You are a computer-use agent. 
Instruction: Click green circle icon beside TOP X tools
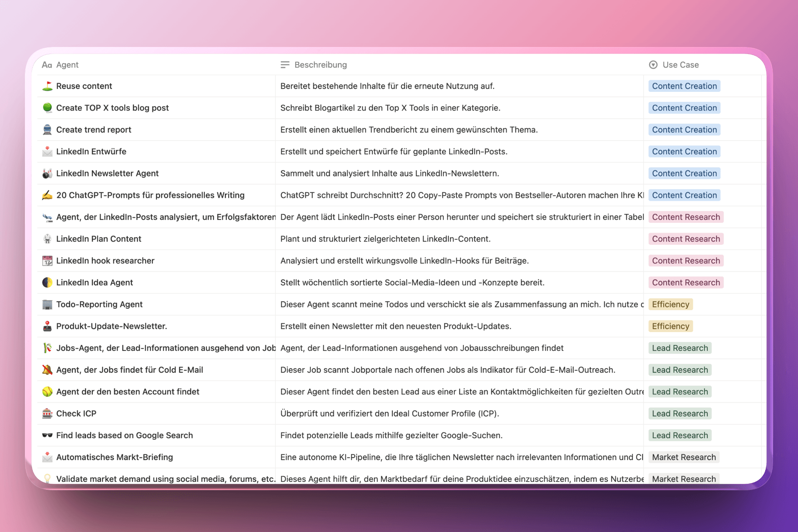[x=47, y=108]
